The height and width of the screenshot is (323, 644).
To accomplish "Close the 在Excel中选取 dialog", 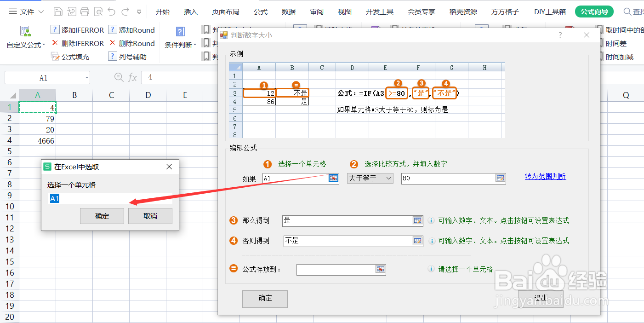I will (x=169, y=167).
